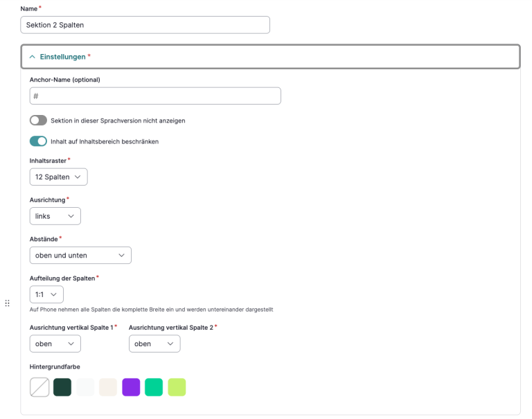This screenshot has width=532, height=419.
Task: Collapse the Einstellungen section
Action: point(33,57)
